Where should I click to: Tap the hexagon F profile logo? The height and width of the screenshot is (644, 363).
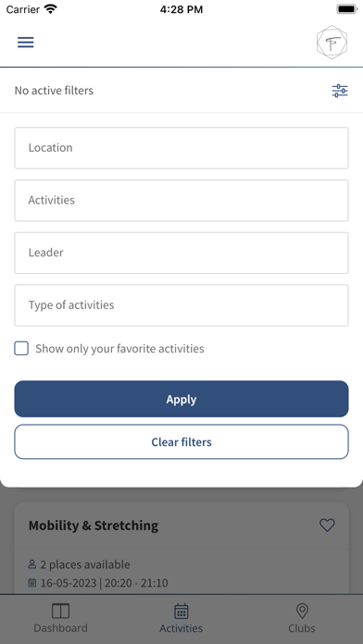click(x=332, y=43)
